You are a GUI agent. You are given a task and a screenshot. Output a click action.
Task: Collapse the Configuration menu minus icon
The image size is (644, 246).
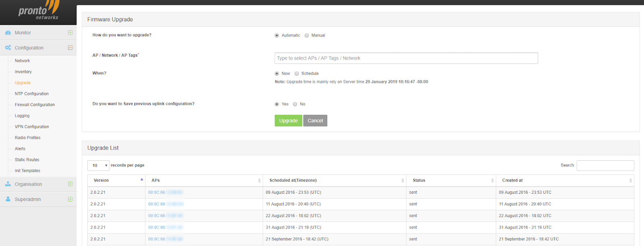click(x=70, y=47)
